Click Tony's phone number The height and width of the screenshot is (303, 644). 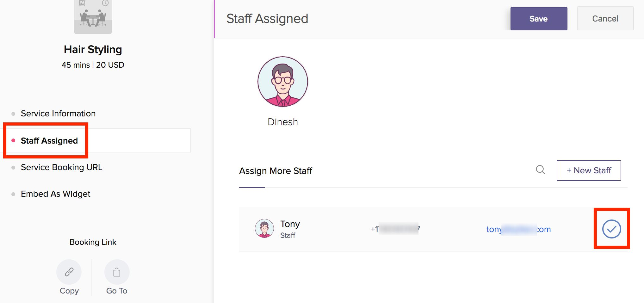395,229
